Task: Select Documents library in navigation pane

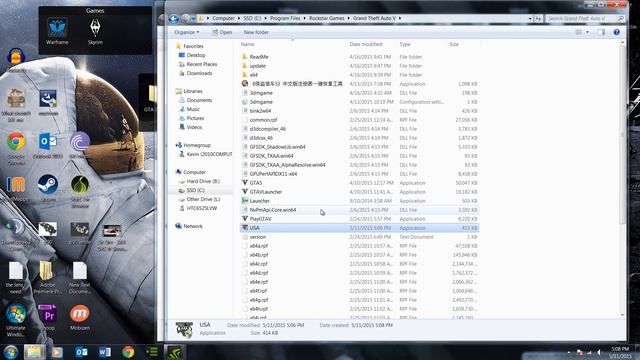Action: (199, 100)
